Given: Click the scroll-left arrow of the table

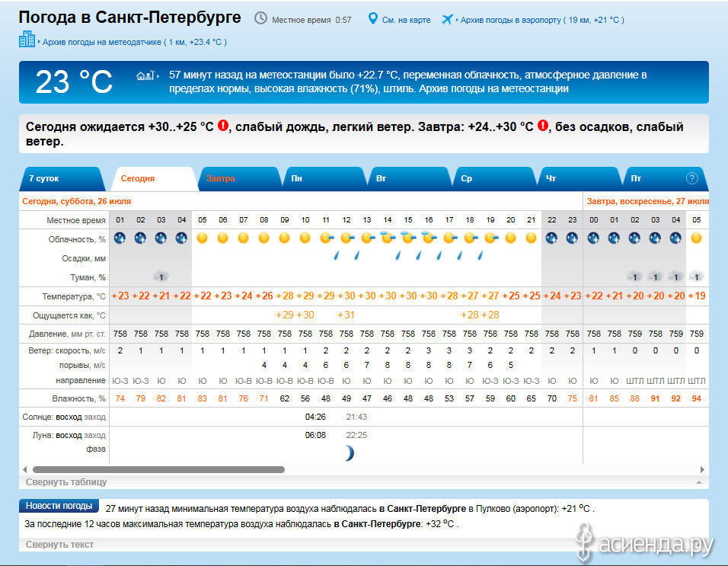Looking at the screenshot, I should coord(25,469).
